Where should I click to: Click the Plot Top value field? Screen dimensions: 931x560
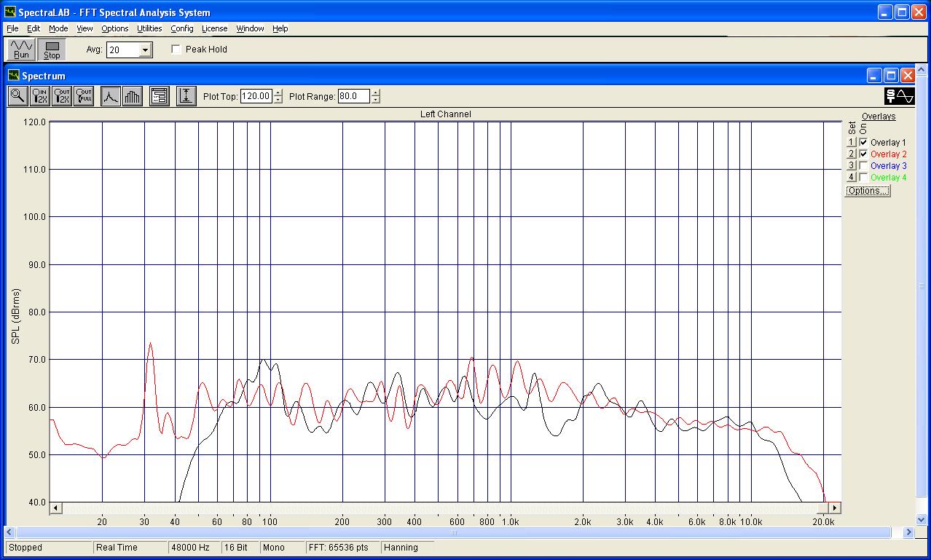point(256,96)
